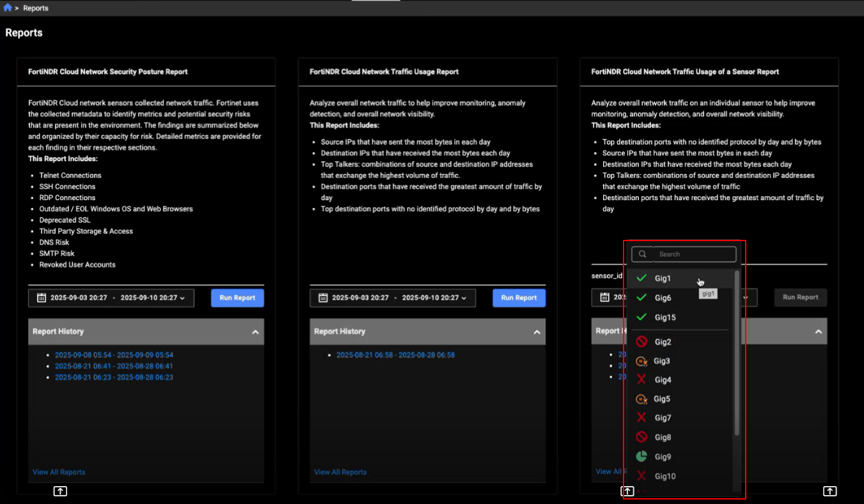
Task: Click the blocked status icon beside Gig2
Action: (x=641, y=342)
